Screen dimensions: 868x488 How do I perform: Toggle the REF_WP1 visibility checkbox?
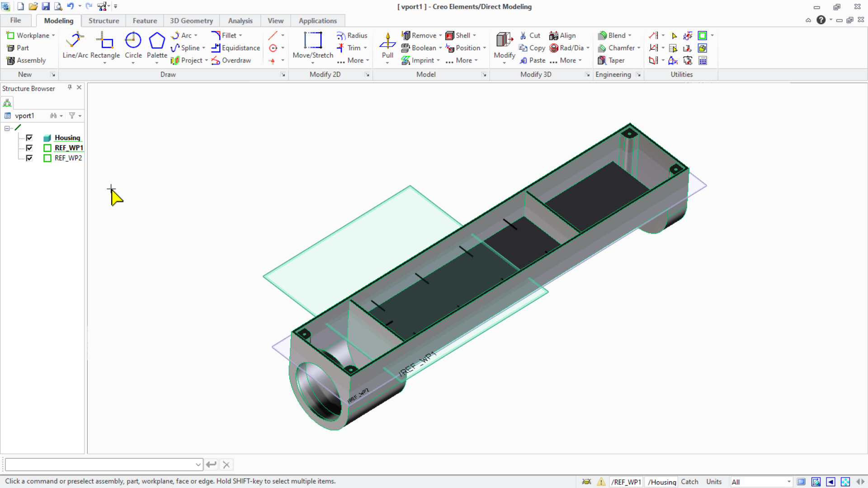coord(29,148)
